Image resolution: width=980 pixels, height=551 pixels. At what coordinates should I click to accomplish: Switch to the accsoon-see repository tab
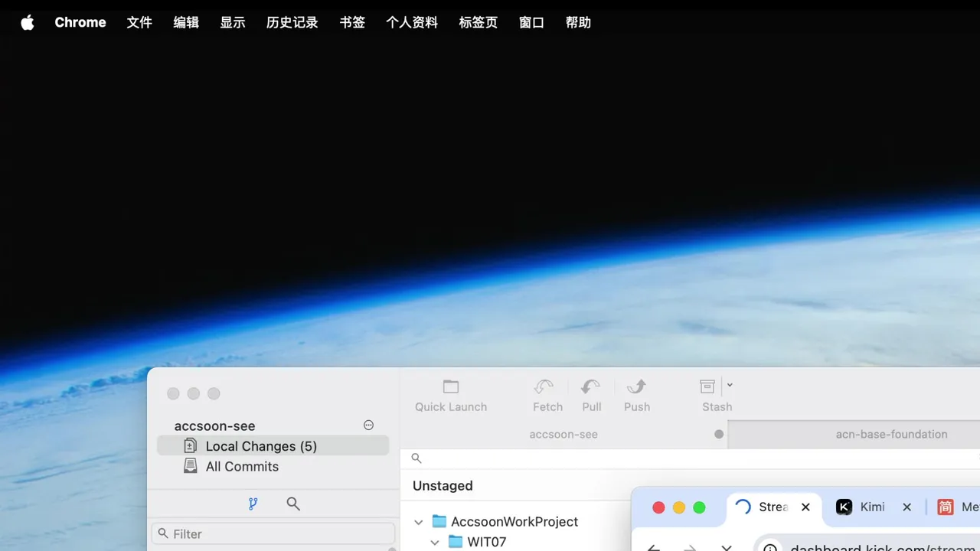point(563,434)
